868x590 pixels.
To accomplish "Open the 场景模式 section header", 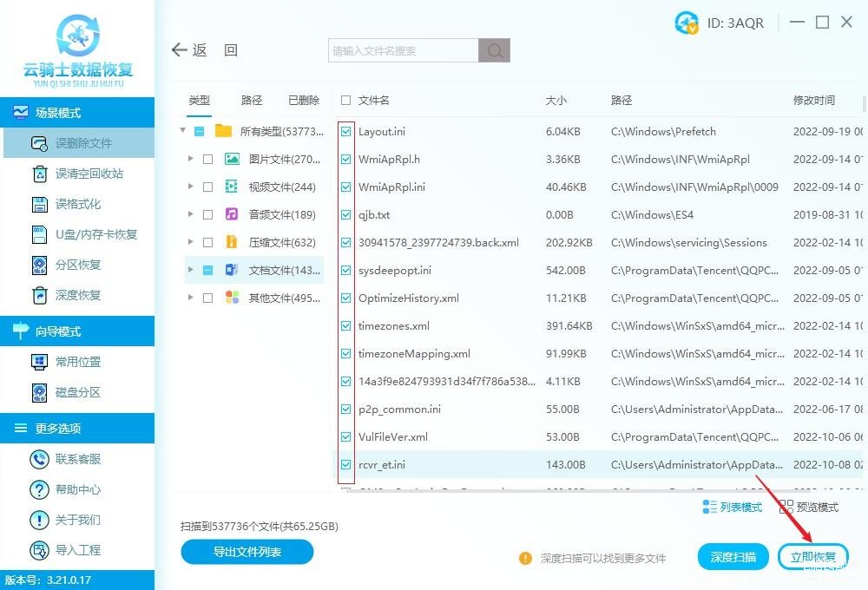I will point(77,112).
